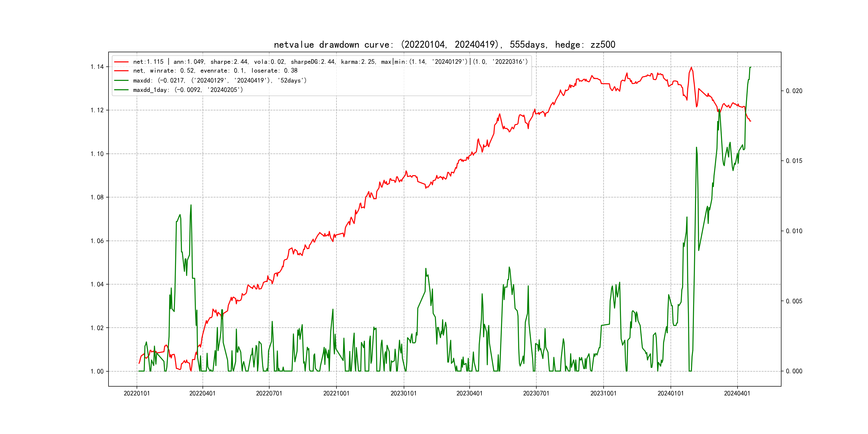Click the 1.00 left axis tick label
The height and width of the screenshot is (434, 868).
pyautogui.click(x=97, y=371)
